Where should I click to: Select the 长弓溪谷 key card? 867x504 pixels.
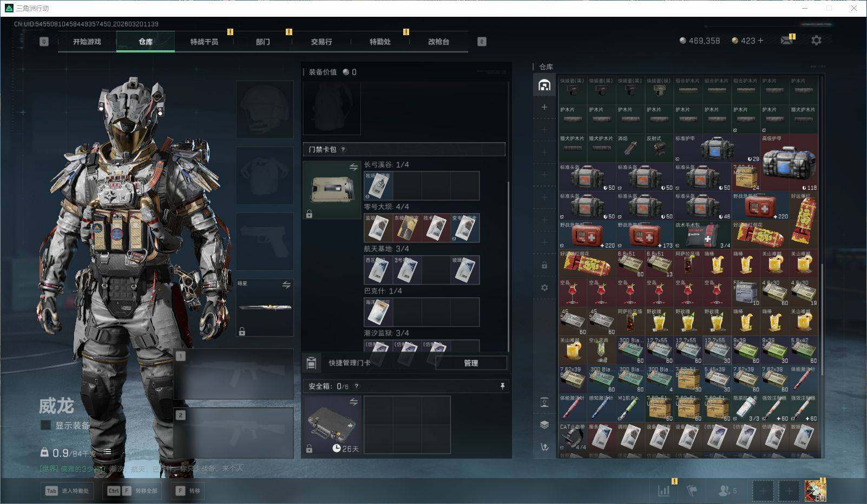point(378,185)
